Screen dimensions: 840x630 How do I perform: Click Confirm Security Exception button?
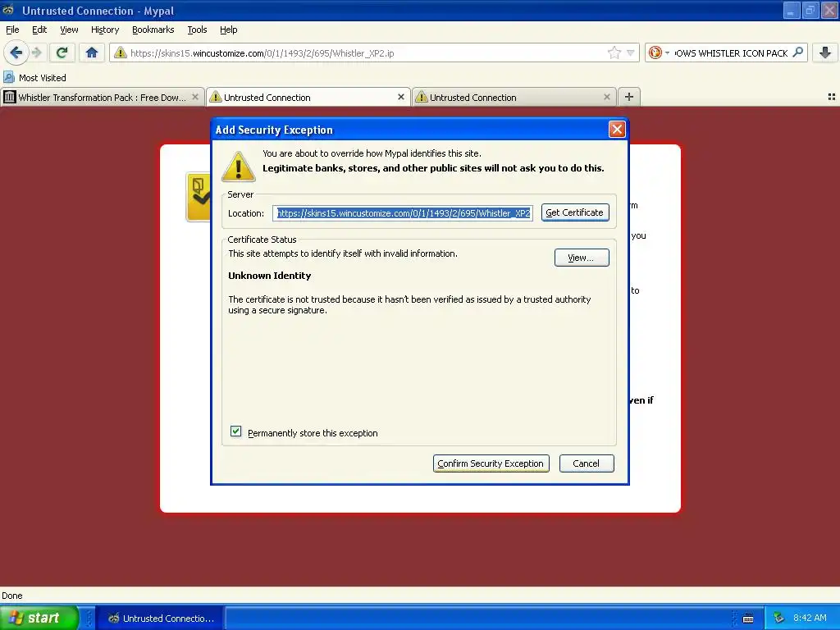click(491, 463)
